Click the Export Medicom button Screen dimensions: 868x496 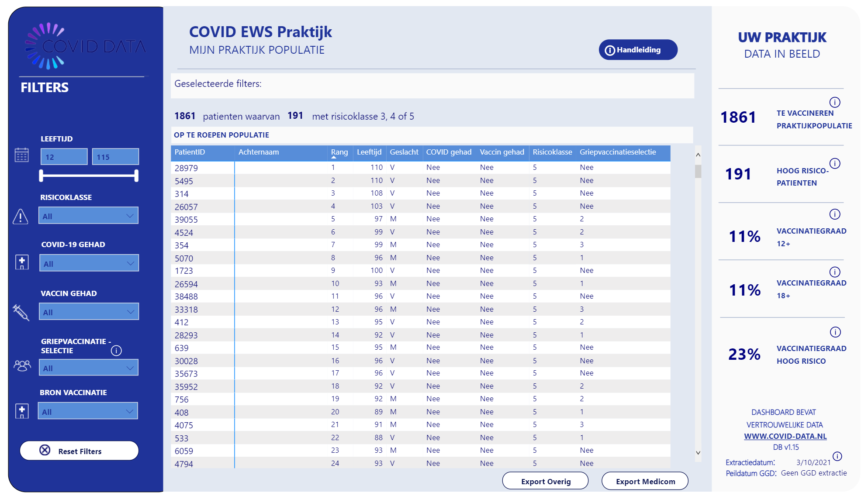645,481
